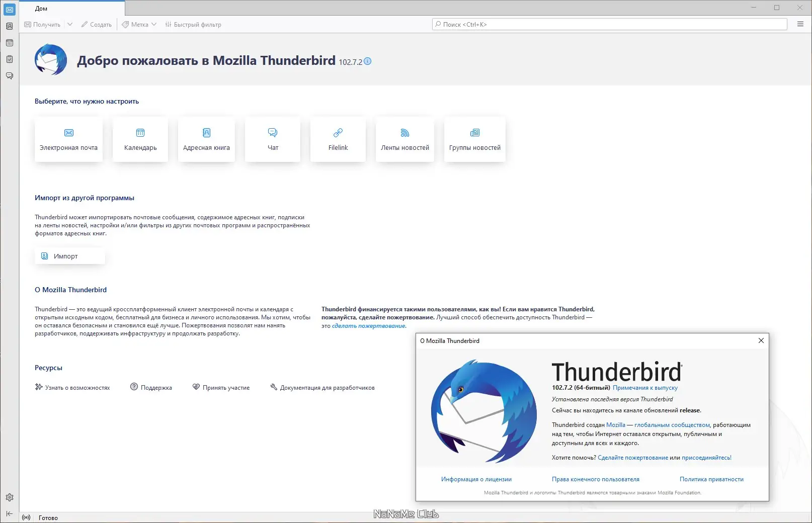The image size is (812, 523).
Task: Open the сделать пожертвование link
Action: 369,326
